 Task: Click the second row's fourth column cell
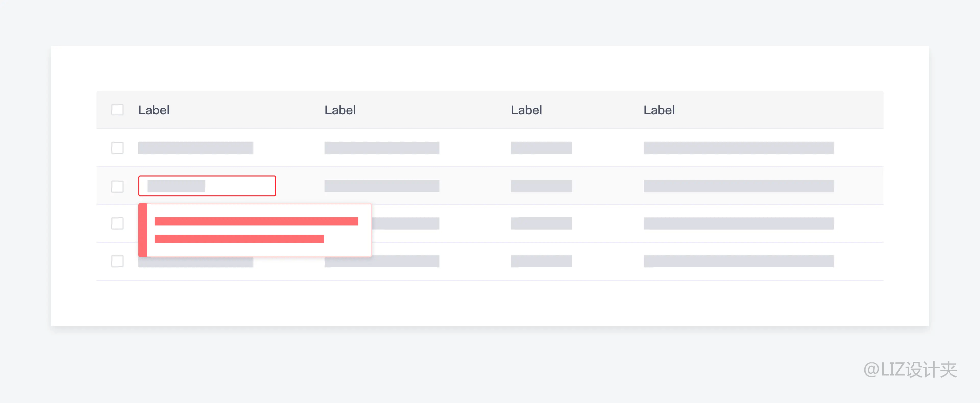coord(738,186)
